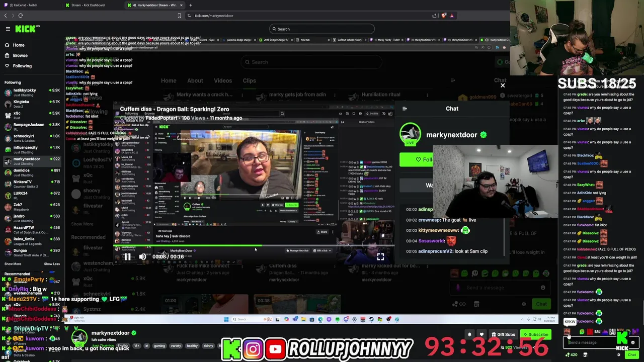Open the emoji picker in chat input

tap(633, 343)
